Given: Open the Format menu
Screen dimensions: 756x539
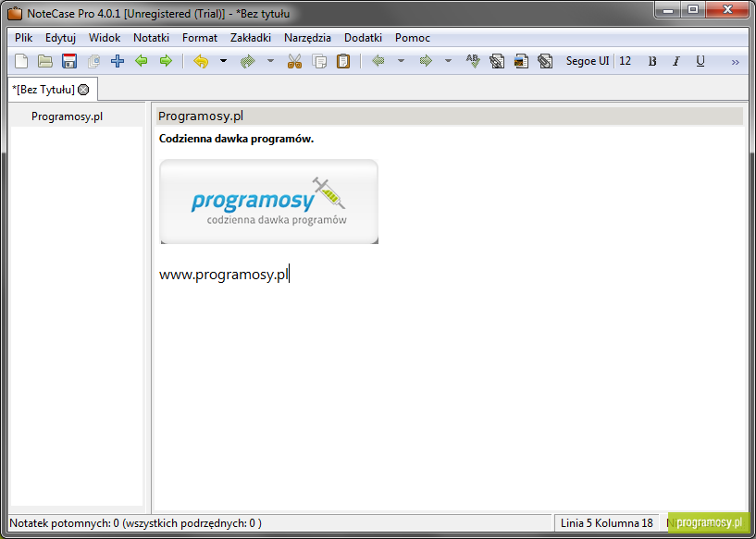Looking at the screenshot, I should click(200, 38).
